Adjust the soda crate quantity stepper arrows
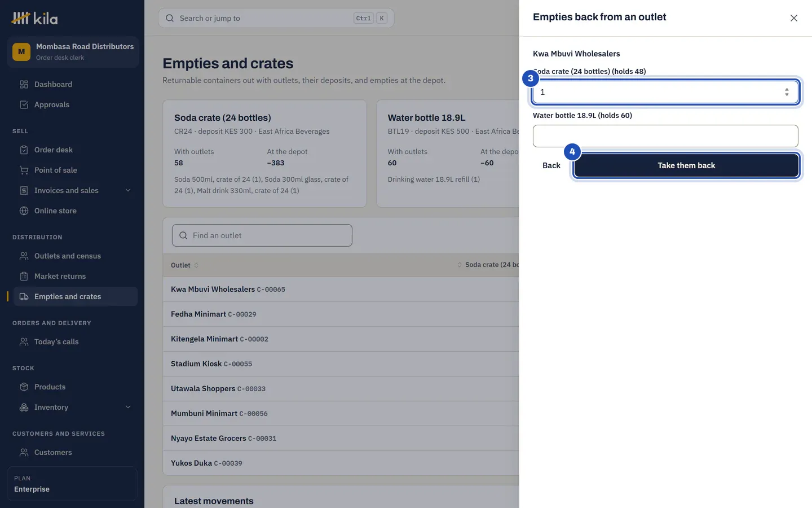 (x=787, y=92)
